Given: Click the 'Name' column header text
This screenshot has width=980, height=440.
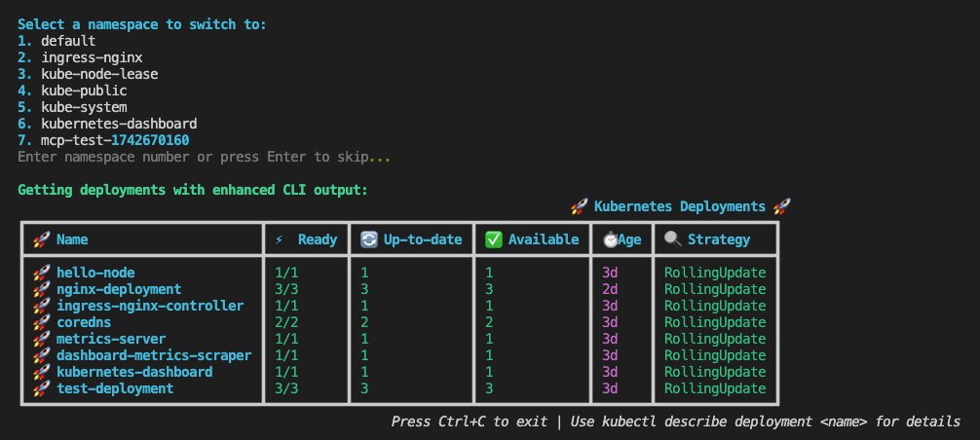Looking at the screenshot, I should pos(72,239).
